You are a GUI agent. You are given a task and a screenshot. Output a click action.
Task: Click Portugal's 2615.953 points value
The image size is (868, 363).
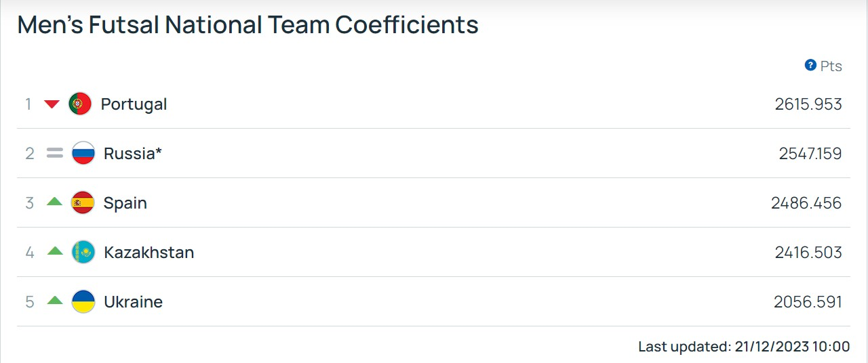tap(808, 104)
